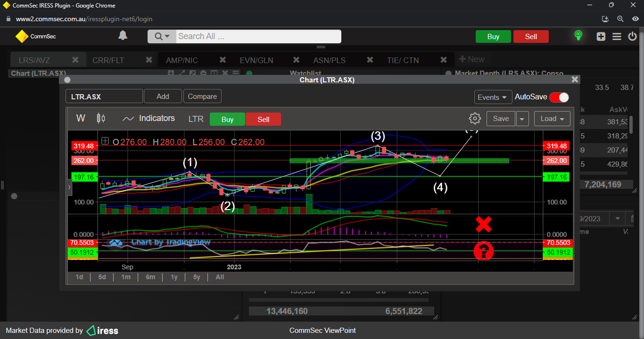Viewport: 644px width, 339px height.
Task: Close the ASN/PLS tab
Action: click(370, 60)
